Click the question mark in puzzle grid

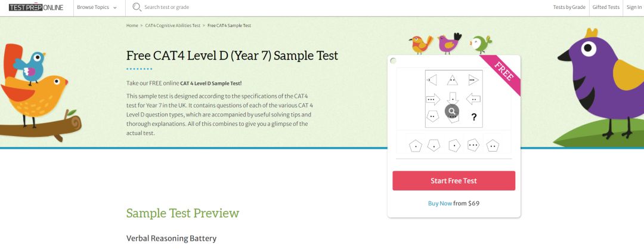[474, 117]
